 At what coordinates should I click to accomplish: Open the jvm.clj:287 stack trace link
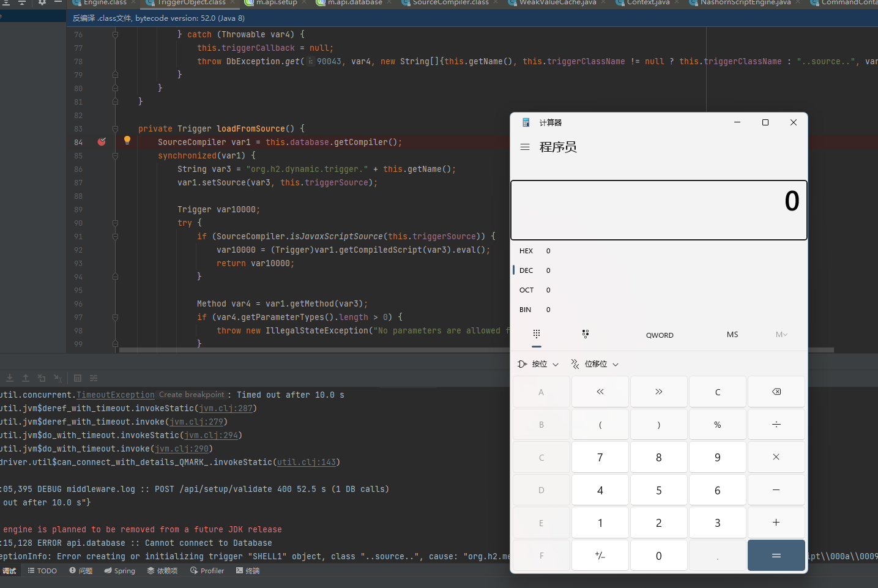coord(226,409)
